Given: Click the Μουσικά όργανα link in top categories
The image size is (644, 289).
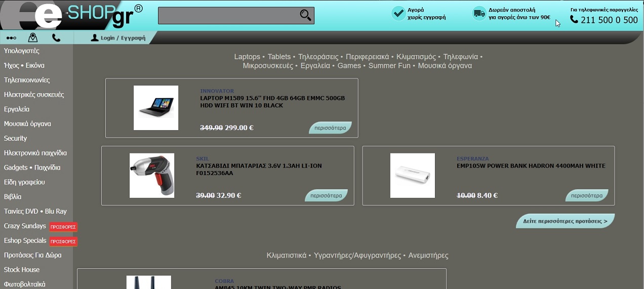Looking at the screenshot, I should click(x=445, y=66).
